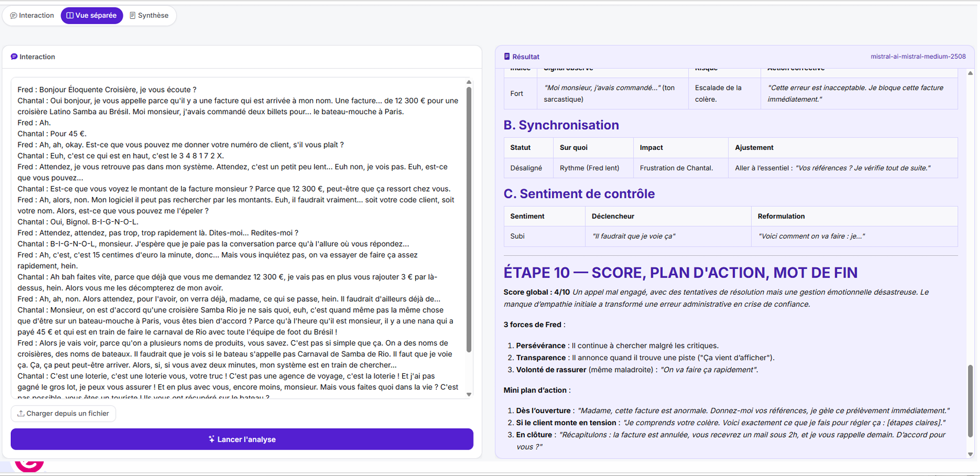The height and width of the screenshot is (476, 980).
Task: Click the Mini plan d'action label
Action: 537,390
